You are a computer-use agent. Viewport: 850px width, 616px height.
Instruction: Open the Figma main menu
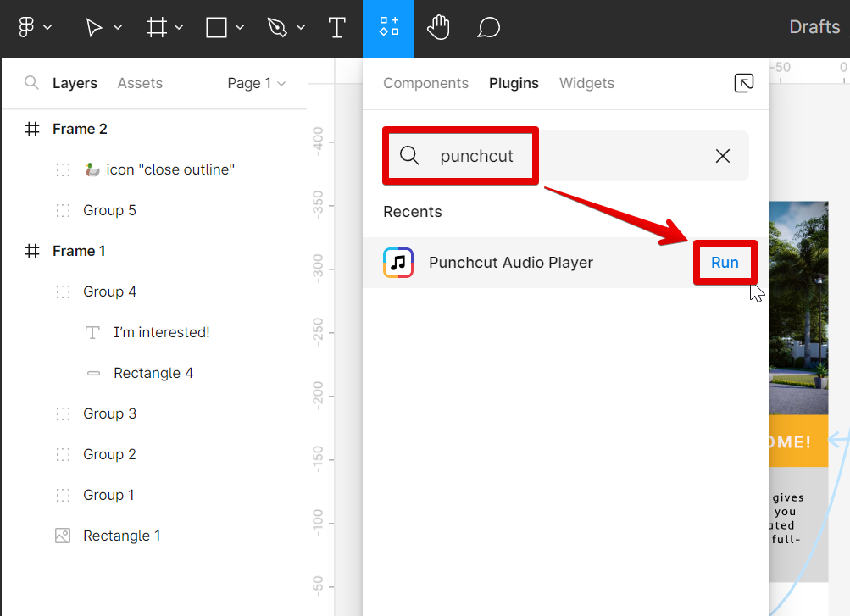click(x=26, y=28)
